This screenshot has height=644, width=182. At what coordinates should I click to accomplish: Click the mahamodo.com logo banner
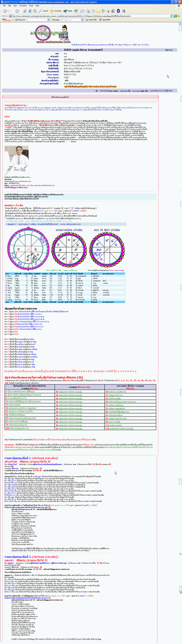50,34
